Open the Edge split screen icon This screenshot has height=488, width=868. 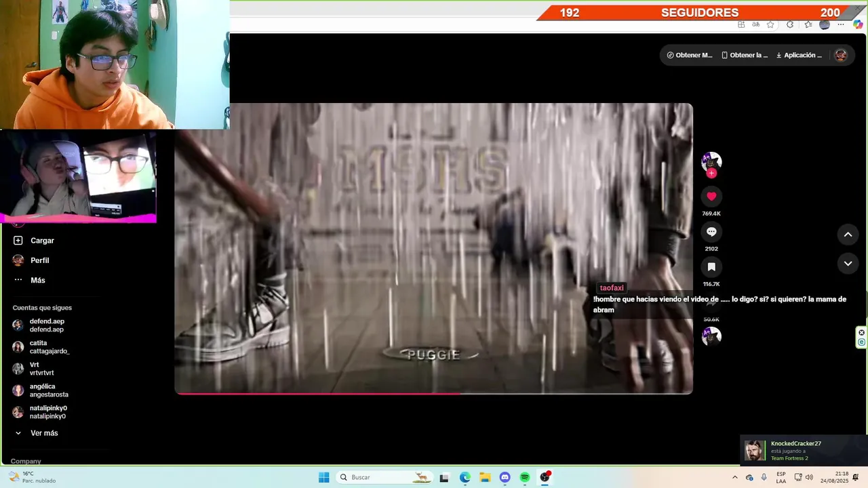pyautogui.click(x=741, y=24)
